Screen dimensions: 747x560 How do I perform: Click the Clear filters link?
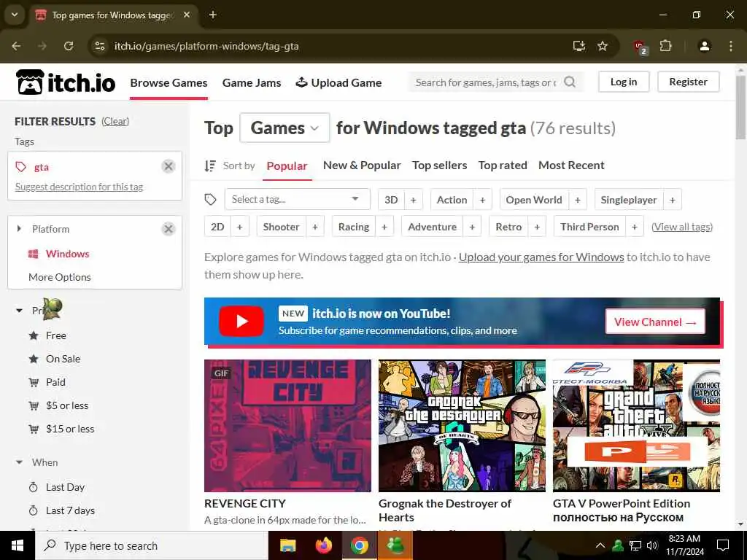click(115, 122)
